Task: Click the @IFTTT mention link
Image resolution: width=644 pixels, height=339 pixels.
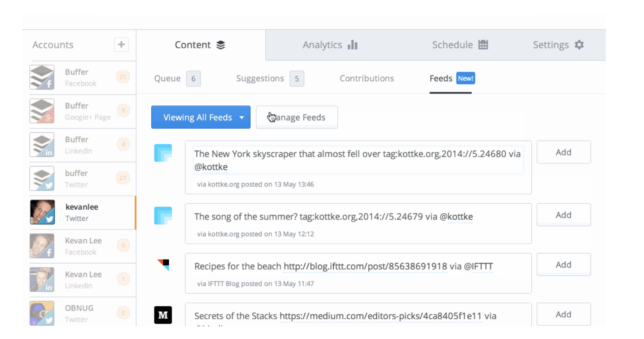Action: pos(479,266)
